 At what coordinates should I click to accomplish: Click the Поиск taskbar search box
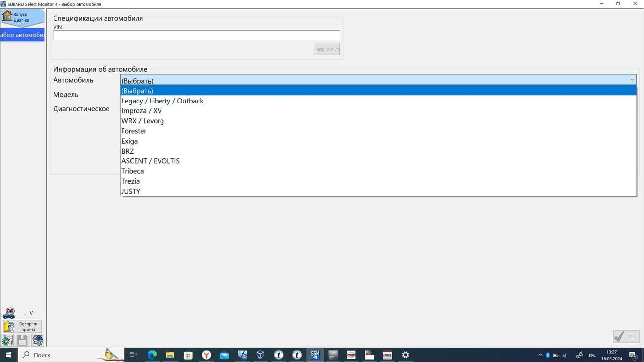coord(71,355)
